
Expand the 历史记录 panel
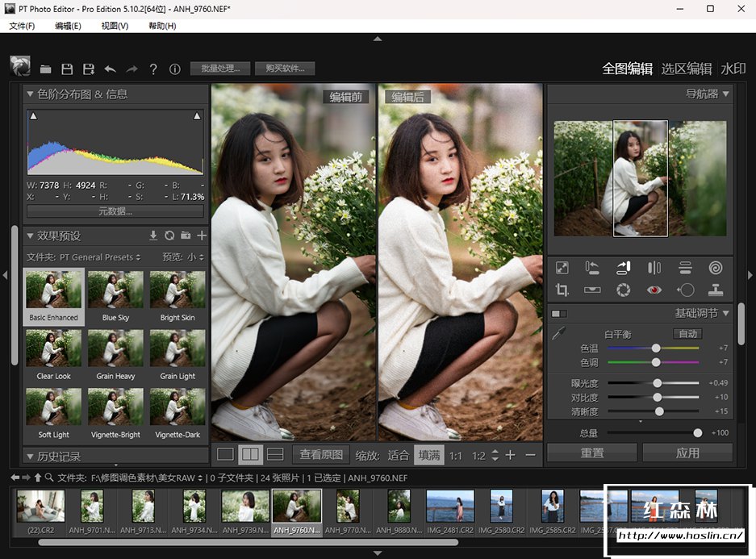pos(31,457)
